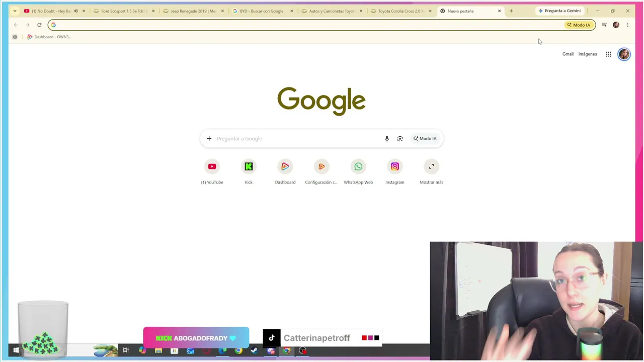Close the Autos y Camionetas Toyota tab
Screen dimensions: 644x362
(x=361, y=11)
